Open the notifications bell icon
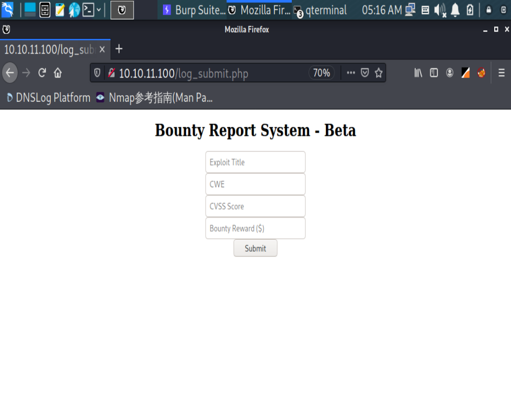 coord(455,10)
